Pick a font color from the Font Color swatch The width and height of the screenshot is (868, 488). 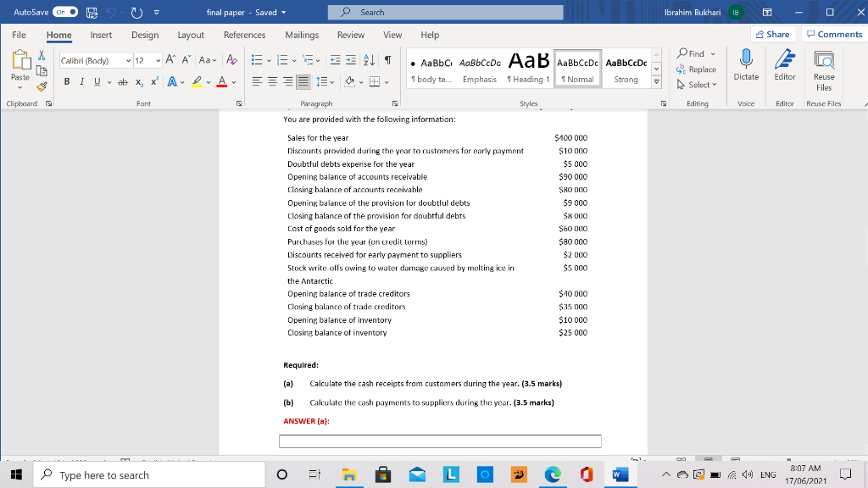222,81
